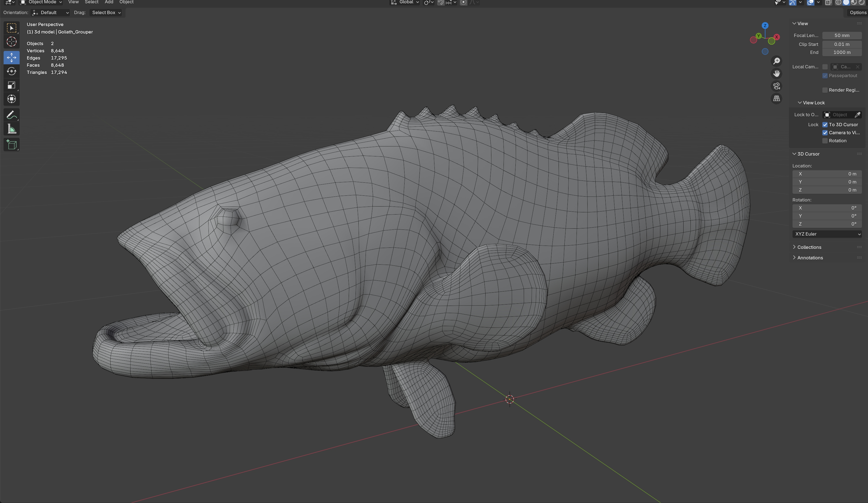Toggle camera view icon in viewport
The height and width of the screenshot is (503, 868).
tap(776, 86)
